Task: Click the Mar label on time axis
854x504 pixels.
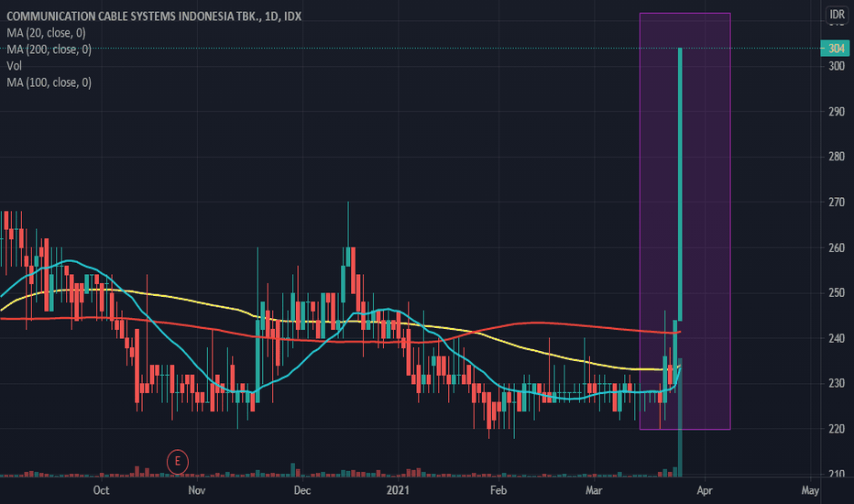Action: (x=594, y=490)
